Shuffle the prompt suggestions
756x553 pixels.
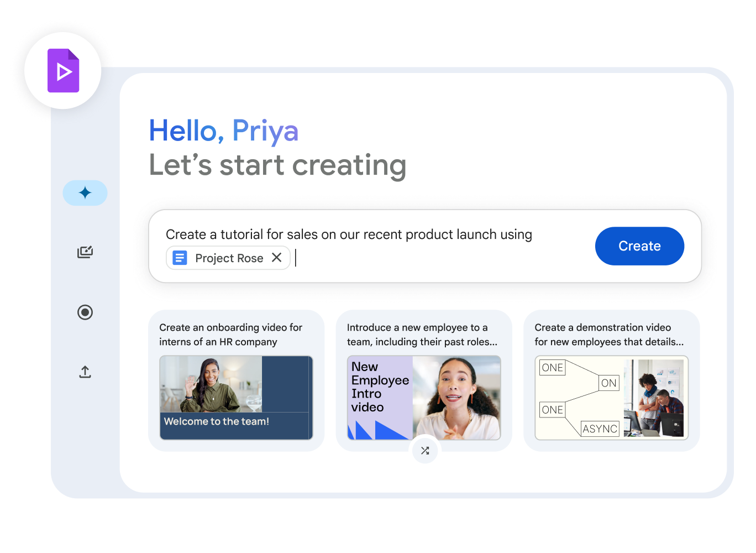(x=424, y=450)
